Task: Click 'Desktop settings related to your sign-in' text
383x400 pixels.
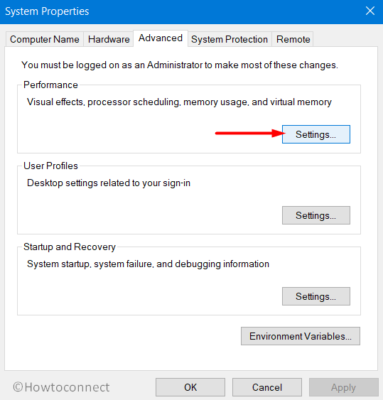Action: click(109, 183)
